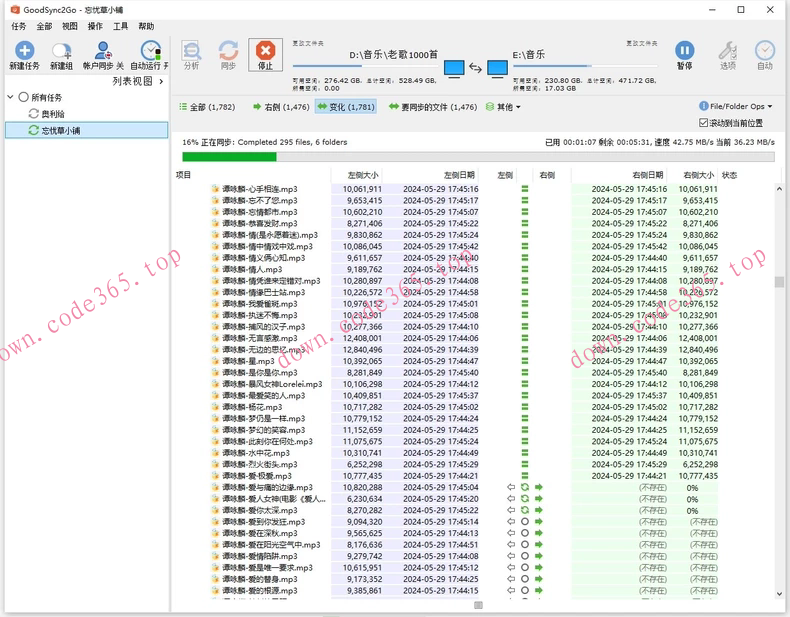The height and width of the screenshot is (617, 790).
Task: Open the 工具 menu
Action: [x=121, y=27]
